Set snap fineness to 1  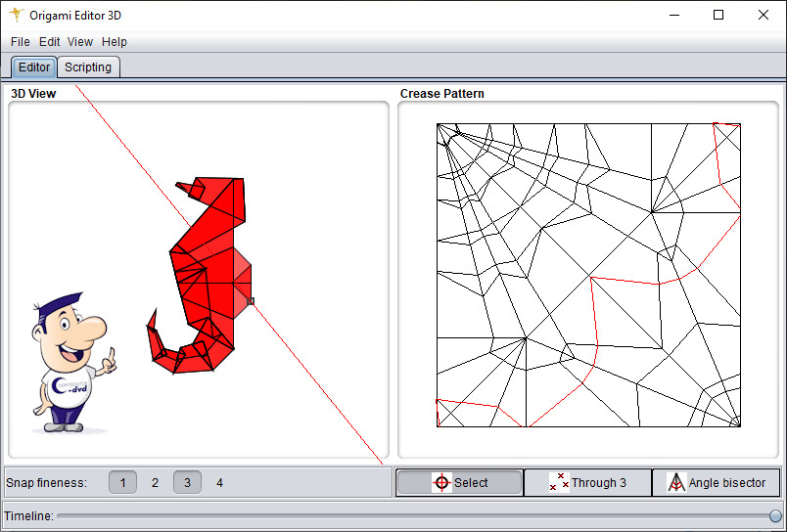pos(122,482)
